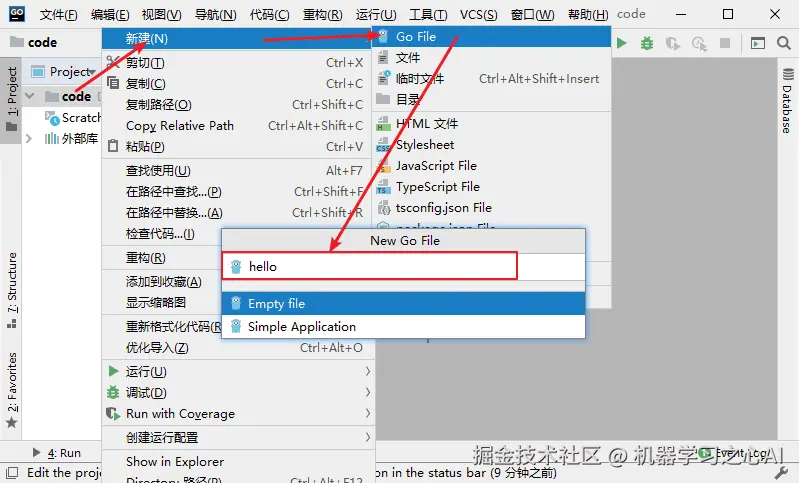This screenshot has height=483, width=799.
Task: Open the Structure tool window tab
Action: point(11,290)
